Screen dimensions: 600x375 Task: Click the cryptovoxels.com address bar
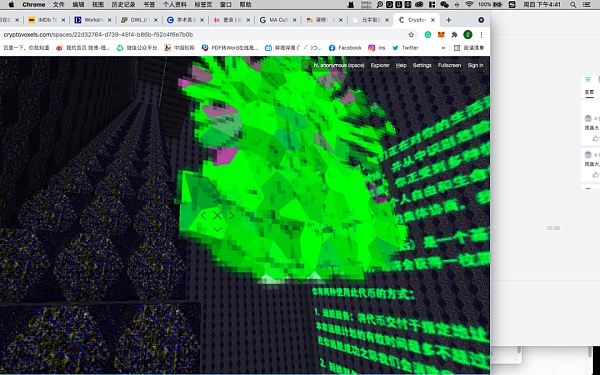click(x=203, y=35)
